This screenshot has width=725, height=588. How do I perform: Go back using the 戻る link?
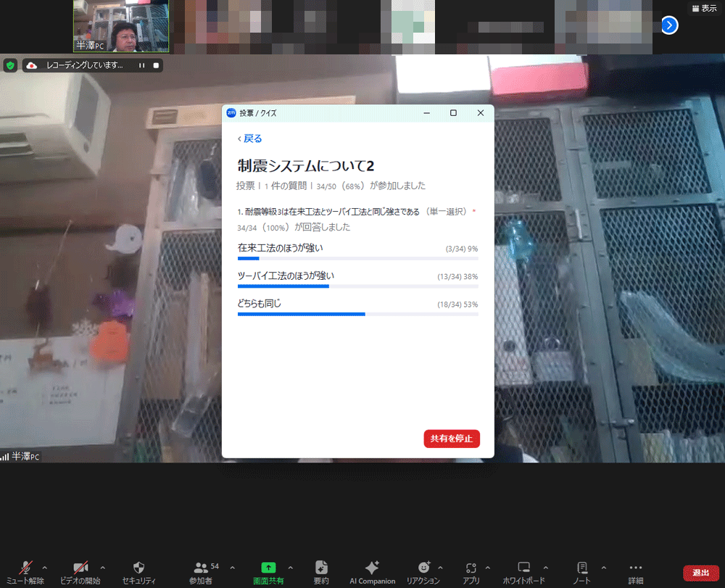pos(249,138)
